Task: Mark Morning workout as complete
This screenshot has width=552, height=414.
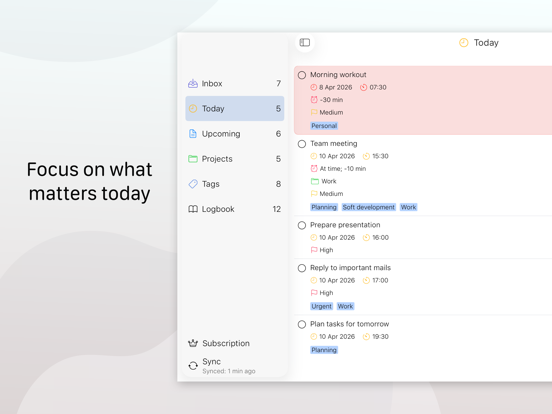Action: click(302, 75)
